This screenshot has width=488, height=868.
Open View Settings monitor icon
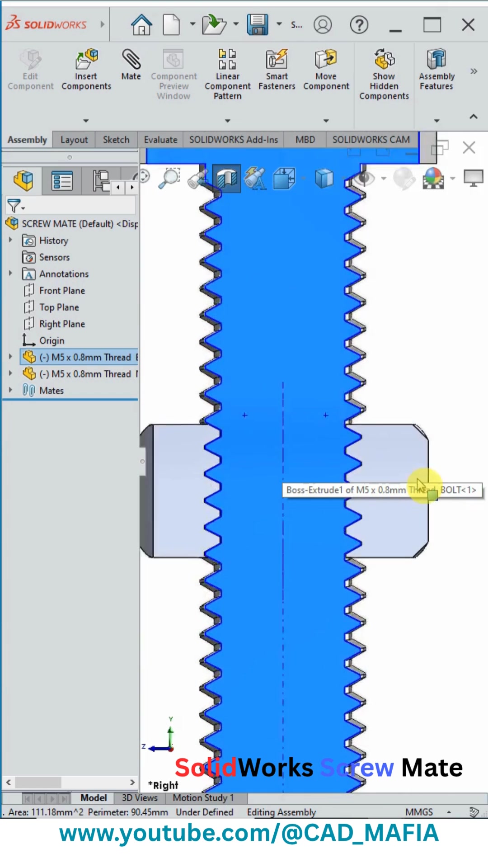point(473,178)
